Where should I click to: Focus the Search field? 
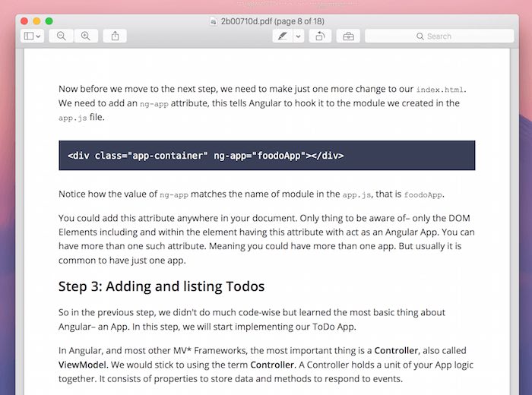click(439, 36)
